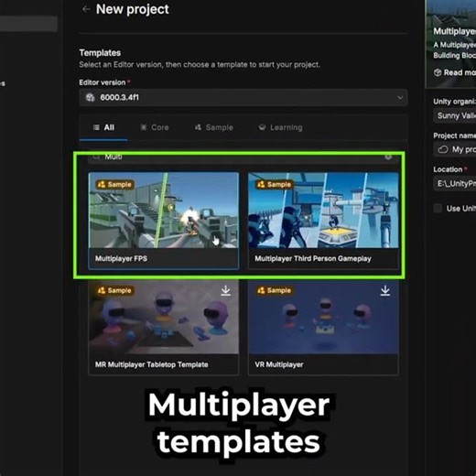Screen dimensions: 476x476
Task: Switch to the Core tab
Action: point(155,127)
